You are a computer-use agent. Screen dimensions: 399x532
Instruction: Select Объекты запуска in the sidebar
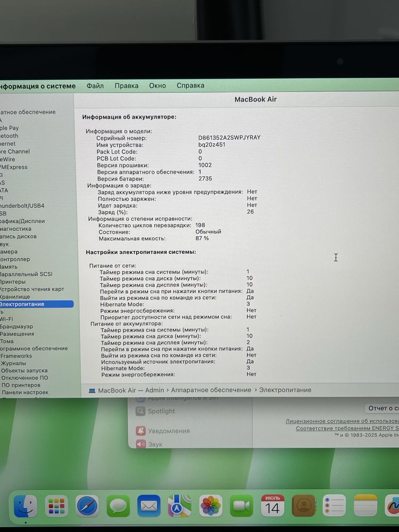point(24,370)
